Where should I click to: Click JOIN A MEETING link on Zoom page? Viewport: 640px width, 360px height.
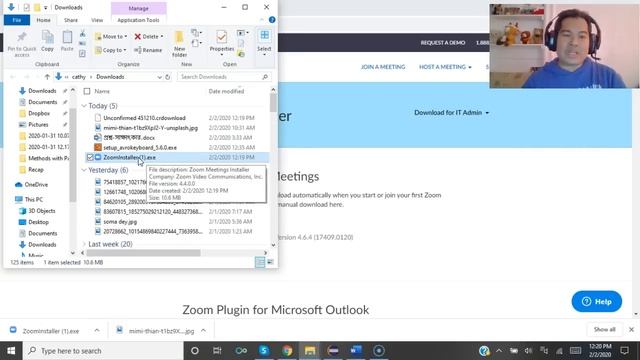pyautogui.click(x=383, y=67)
